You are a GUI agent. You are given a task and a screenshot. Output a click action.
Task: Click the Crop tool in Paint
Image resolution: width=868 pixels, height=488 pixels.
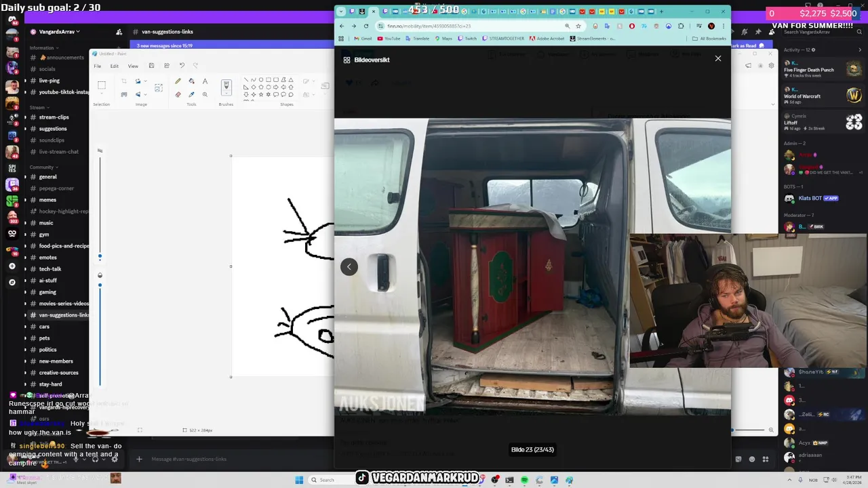[x=124, y=81]
